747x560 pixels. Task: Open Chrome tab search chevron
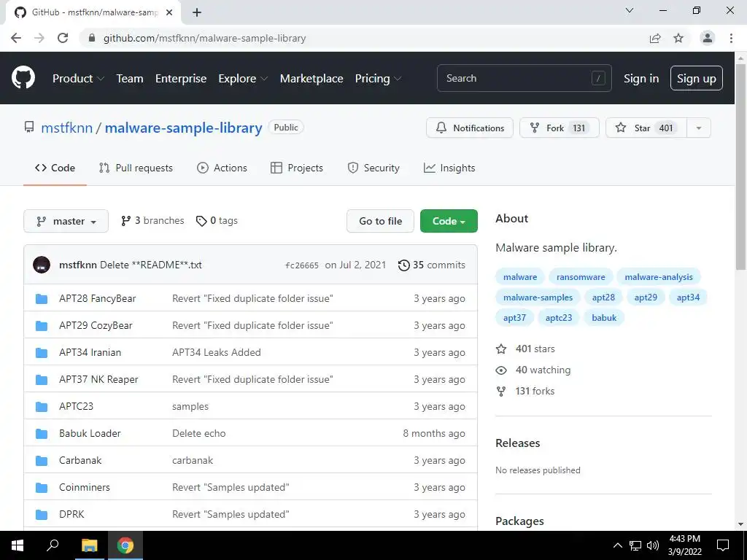(630, 10)
